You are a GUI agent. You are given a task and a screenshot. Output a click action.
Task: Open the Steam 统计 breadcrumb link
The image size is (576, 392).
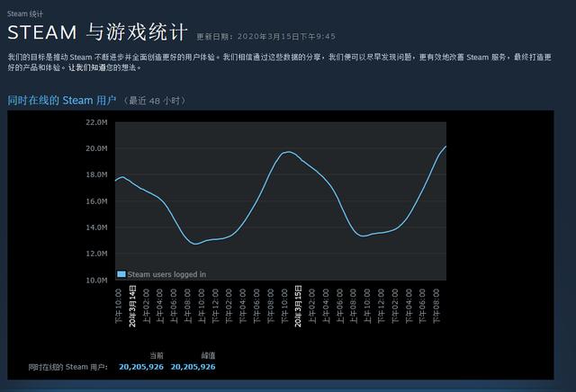pos(25,14)
